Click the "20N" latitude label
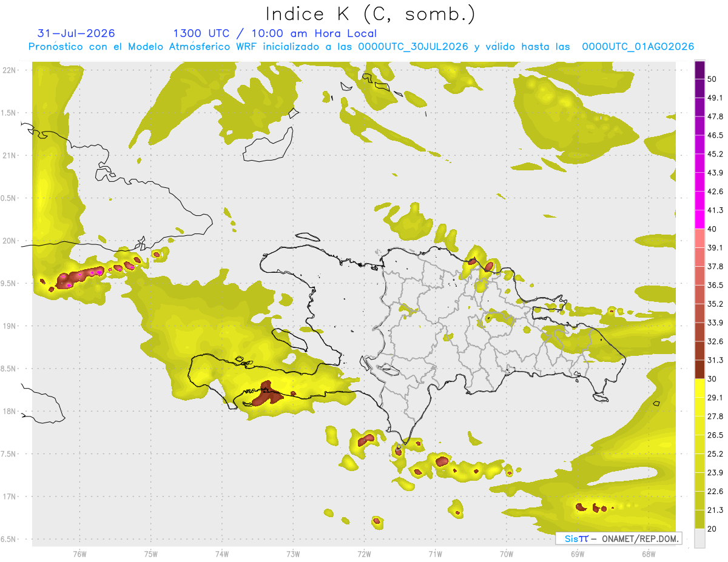 tap(10, 241)
